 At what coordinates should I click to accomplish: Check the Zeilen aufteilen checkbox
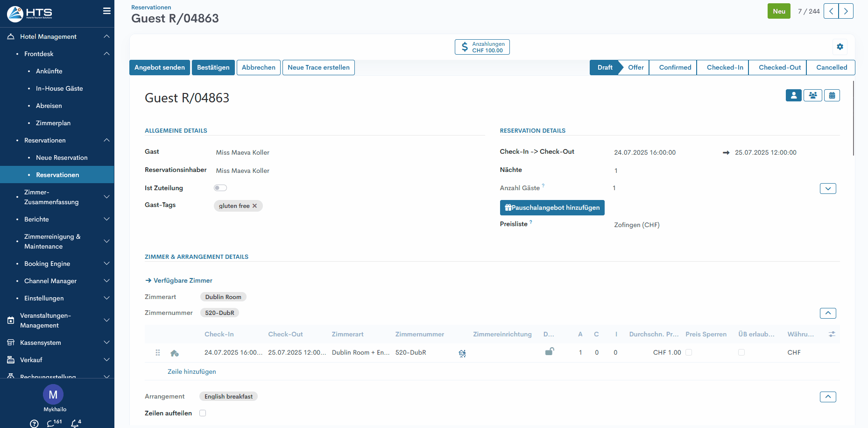pyautogui.click(x=203, y=413)
